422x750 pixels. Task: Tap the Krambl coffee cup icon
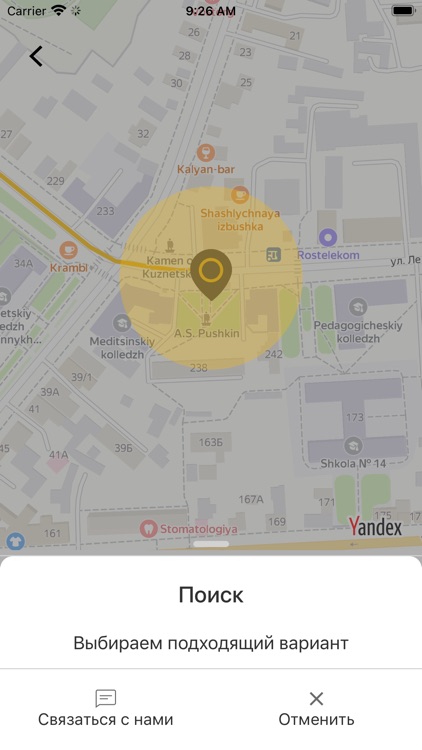pos(68,250)
